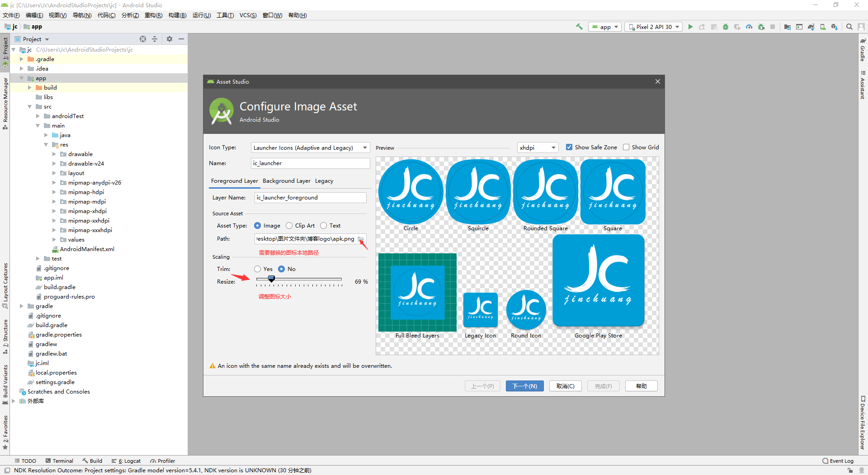Viewport: 868px width, 475px height.
Task: Open the Build Variants side tab
Action: pyautogui.click(x=5, y=385)
